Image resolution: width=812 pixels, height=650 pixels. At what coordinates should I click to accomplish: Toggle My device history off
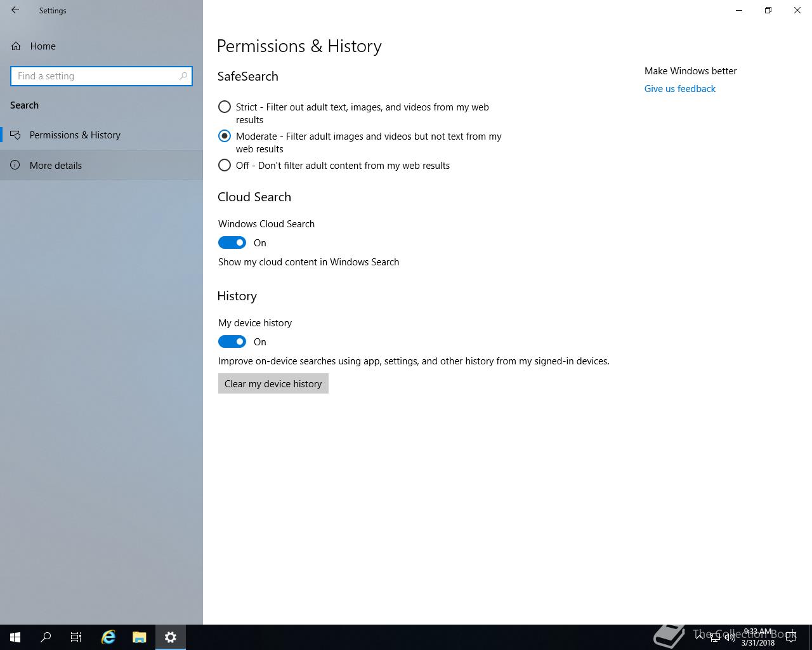click(x=232, y=342)
